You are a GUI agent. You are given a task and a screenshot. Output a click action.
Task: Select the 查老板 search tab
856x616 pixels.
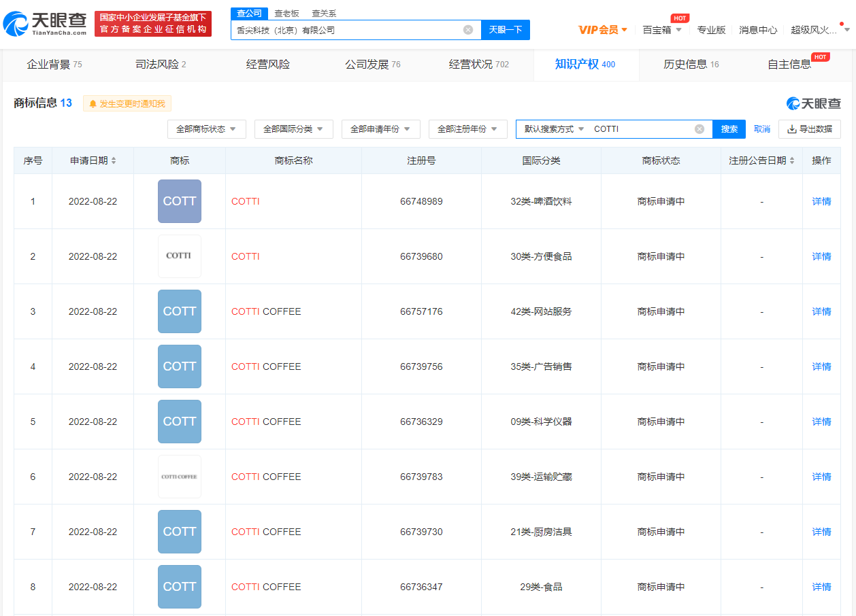click(286, 14)
